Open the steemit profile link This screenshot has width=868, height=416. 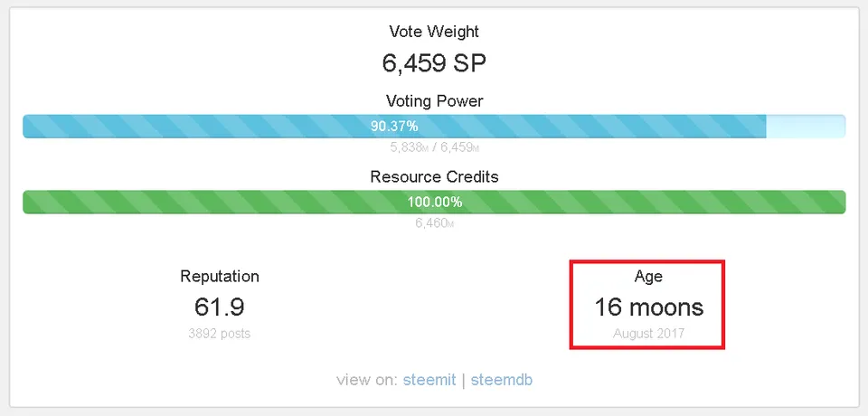click(429, 380)
